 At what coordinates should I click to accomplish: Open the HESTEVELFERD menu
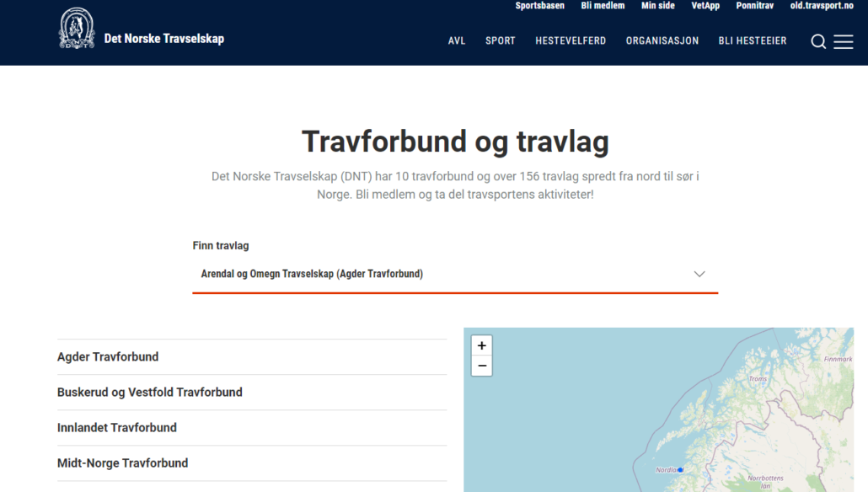click(x=571, y=40)
